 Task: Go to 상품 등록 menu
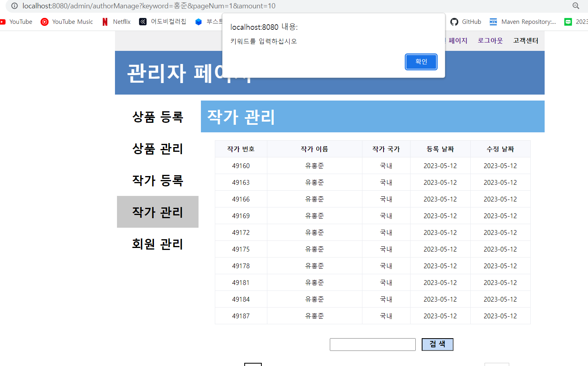coord(158,117)
